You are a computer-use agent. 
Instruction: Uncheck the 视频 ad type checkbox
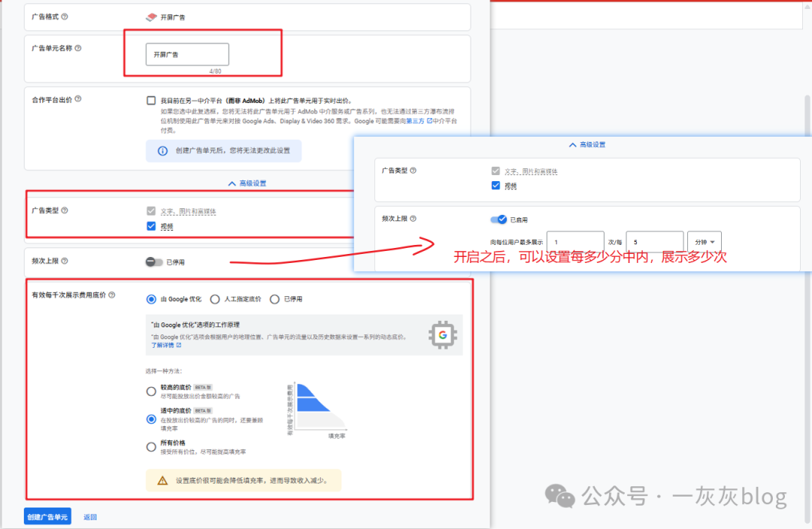[x=151, y=226]
